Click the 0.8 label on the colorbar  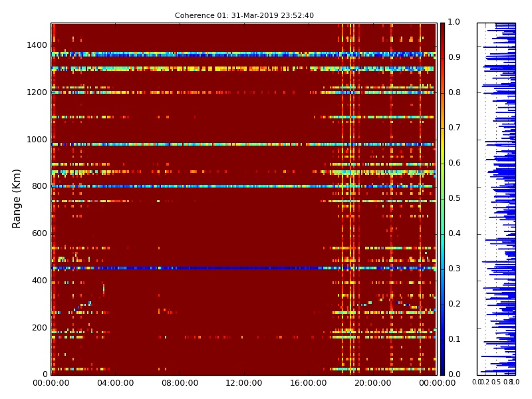[454, 92]
